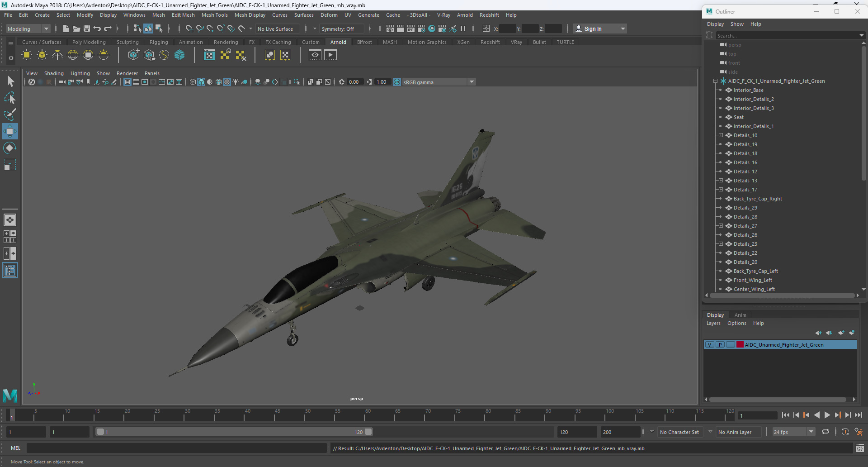Collapse AIDC_F_CK_1_Unarmed_Fighter_Jet_Green group
Screen dimensions: 868x467
(715, 81)
